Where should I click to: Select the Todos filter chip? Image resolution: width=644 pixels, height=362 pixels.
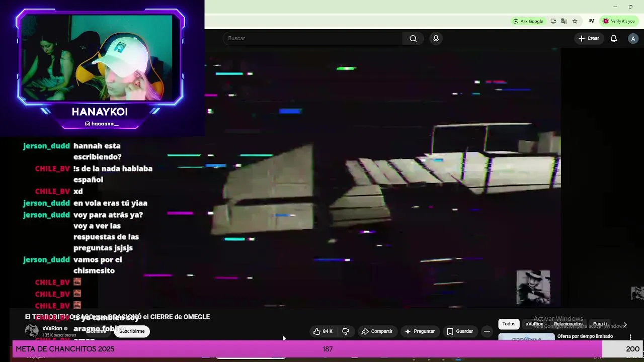(x=509, y=324)
